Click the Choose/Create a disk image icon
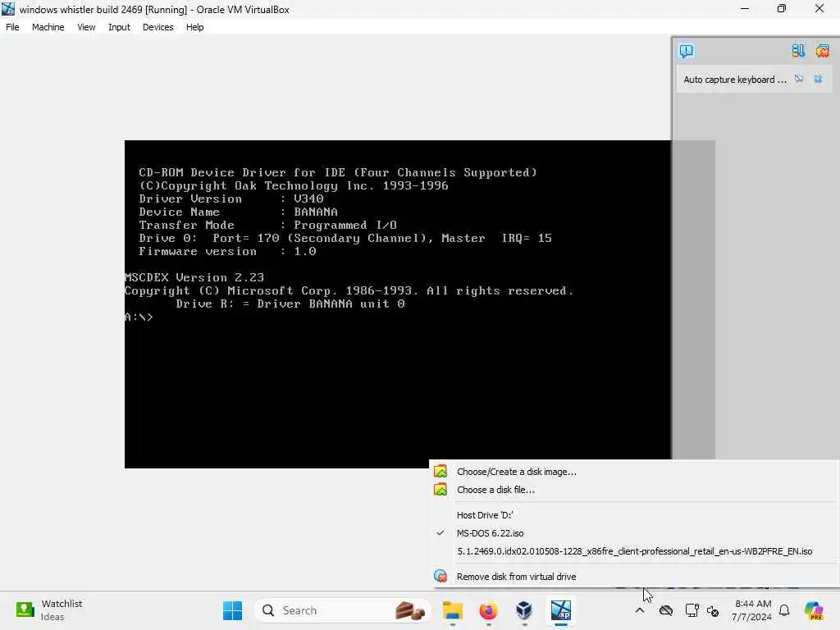The width and height of the screenshot is (840, 630). (441, 472)
